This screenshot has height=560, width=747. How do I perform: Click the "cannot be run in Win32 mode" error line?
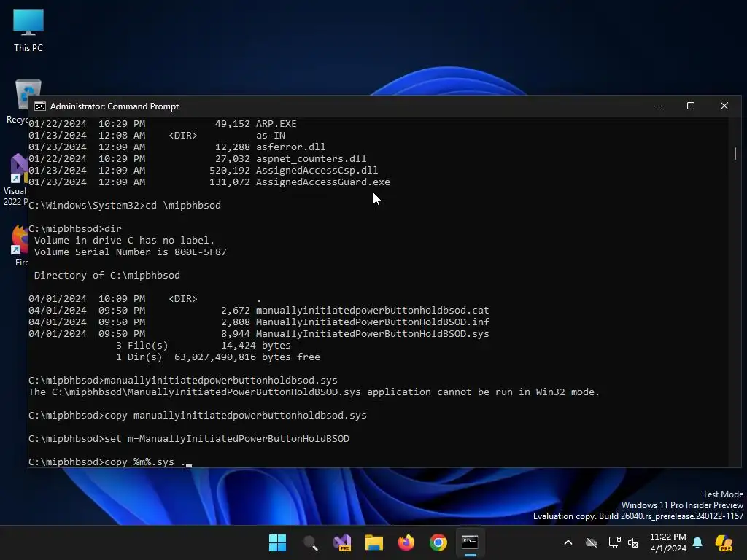click(x=314, y=392)
